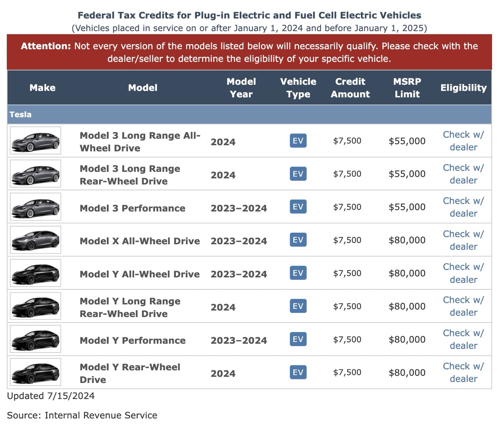
Task: Click $80,000 MSRP limit for Model Y Rear-Wheel Drive
Action: [407, 372]
